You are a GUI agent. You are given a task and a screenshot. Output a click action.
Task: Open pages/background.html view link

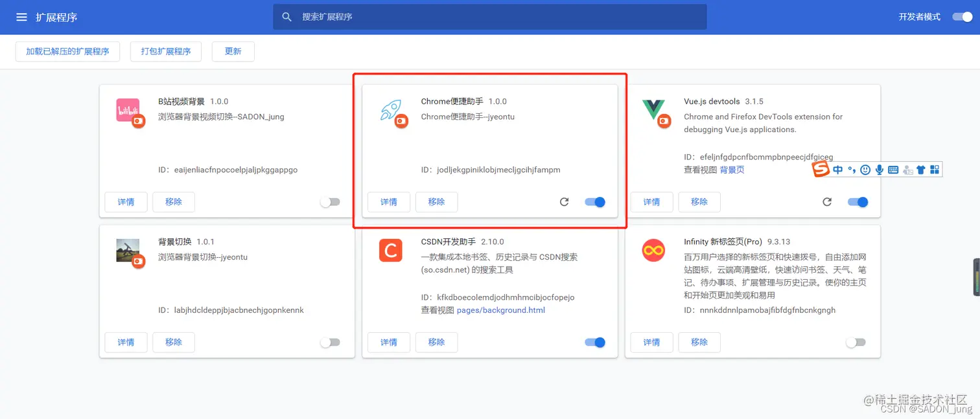[501, 310]
